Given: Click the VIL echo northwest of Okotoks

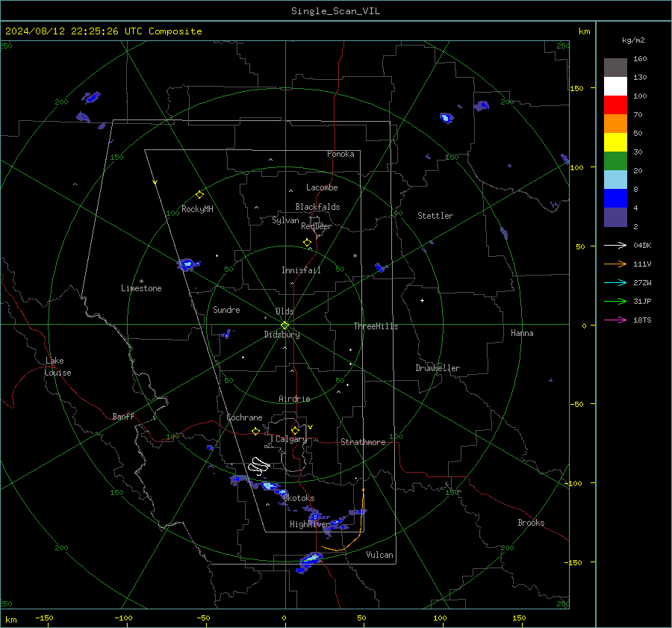Looking at the screenshot, I should point(269,485).
